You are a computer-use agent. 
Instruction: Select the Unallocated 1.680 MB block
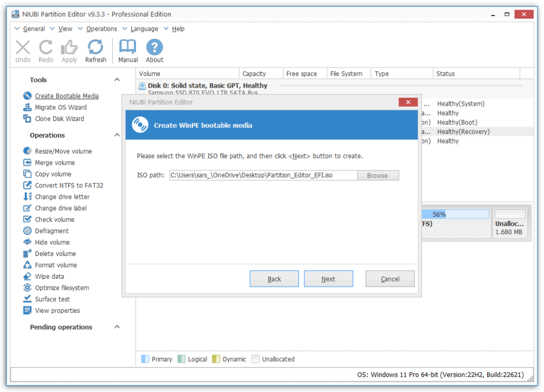tap(510, 223)
